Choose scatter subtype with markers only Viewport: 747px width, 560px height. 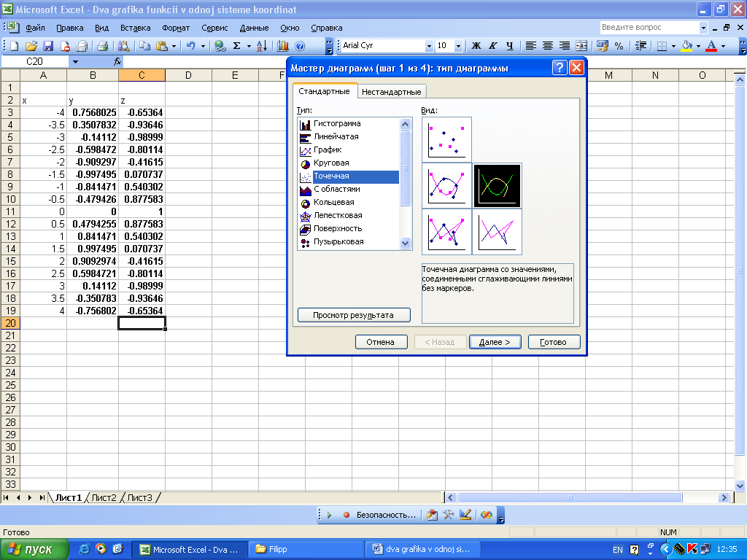coord(447,139)
